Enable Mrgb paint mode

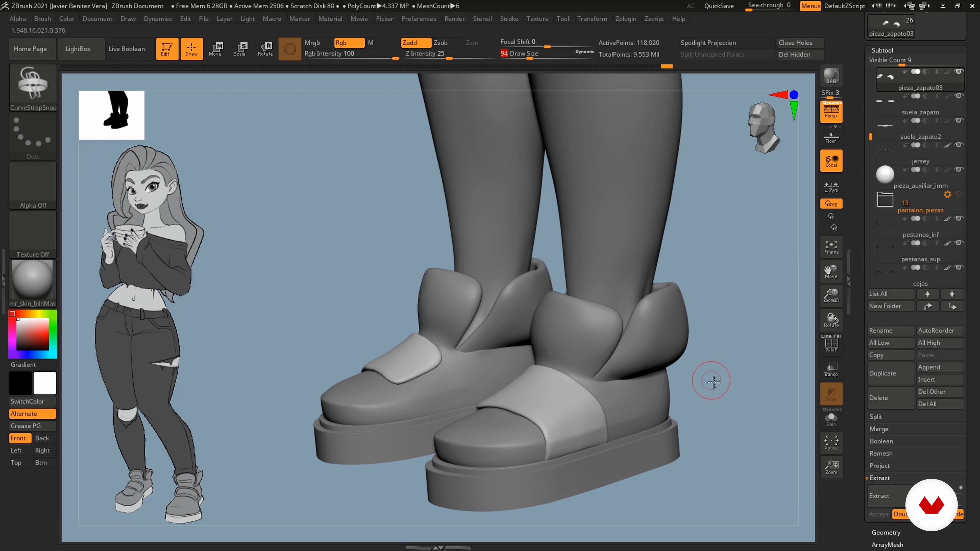[x=318, y=43]
